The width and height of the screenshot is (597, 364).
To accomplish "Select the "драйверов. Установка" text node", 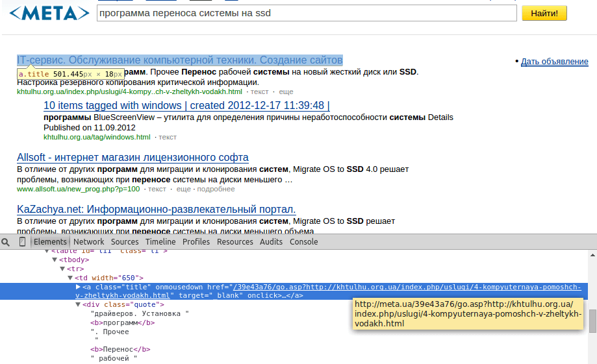I will pos(140,314).
